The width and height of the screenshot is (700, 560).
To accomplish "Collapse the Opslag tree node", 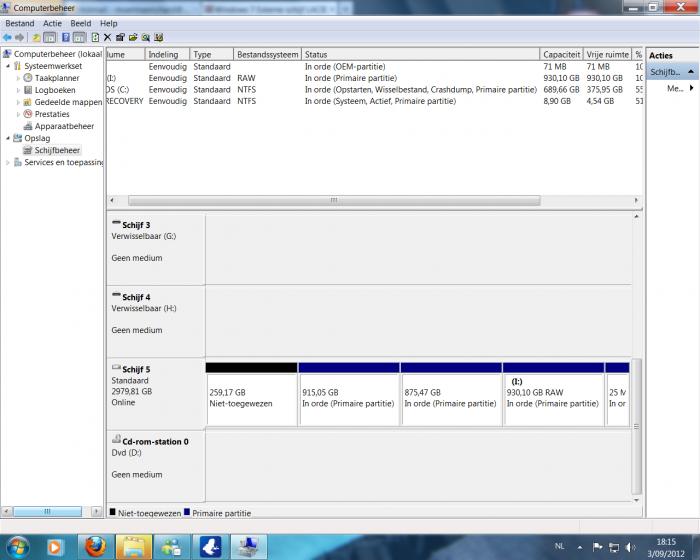I will 8,138.
